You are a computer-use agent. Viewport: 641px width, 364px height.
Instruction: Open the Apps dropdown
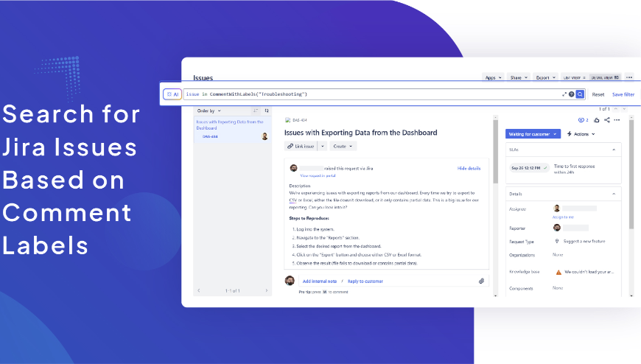[x=493, y=77]
